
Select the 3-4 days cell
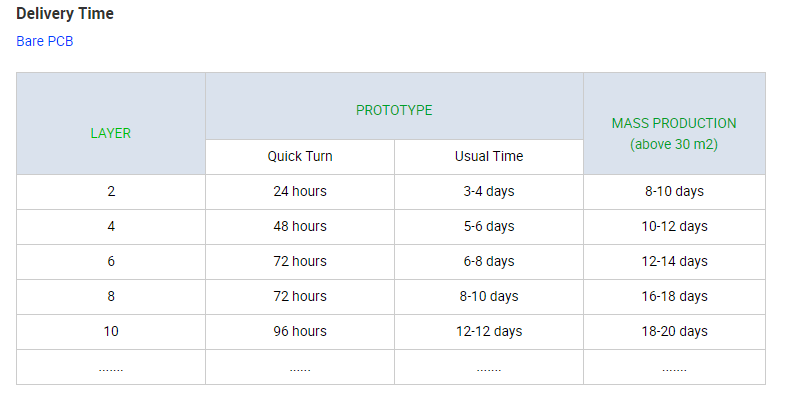[x=489, y=192]
